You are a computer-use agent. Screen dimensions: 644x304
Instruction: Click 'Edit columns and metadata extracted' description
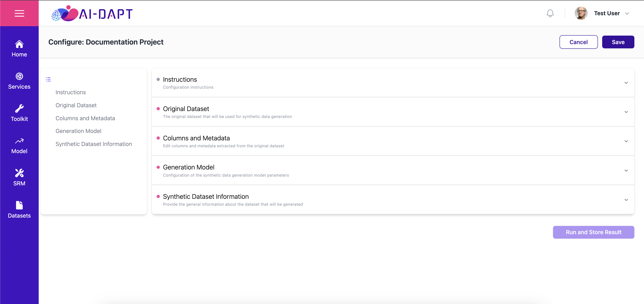(x=224, y=146)
